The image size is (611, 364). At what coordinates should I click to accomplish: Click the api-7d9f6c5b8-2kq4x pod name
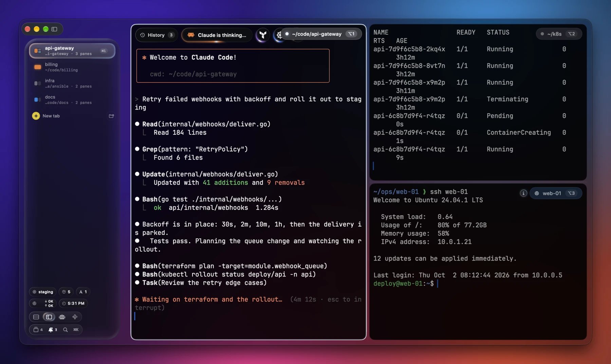[x=409, y=49]
